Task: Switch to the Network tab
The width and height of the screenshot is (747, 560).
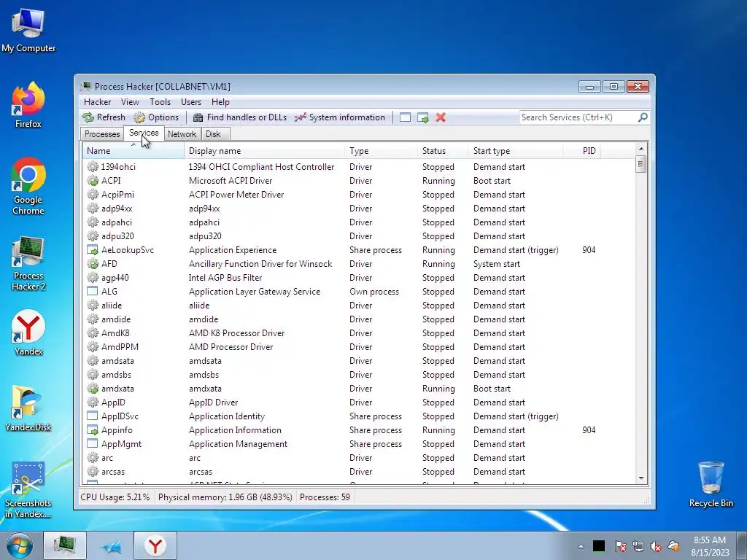Action: (x=182, y=134)
